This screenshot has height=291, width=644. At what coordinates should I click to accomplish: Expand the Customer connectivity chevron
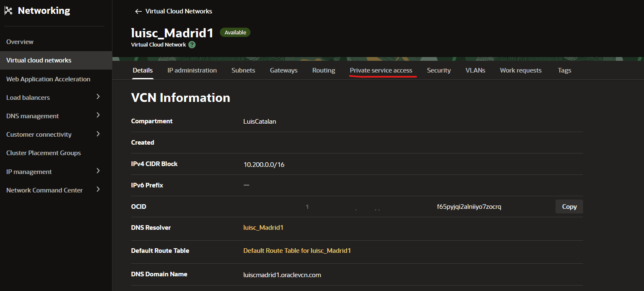coord(98,134)
